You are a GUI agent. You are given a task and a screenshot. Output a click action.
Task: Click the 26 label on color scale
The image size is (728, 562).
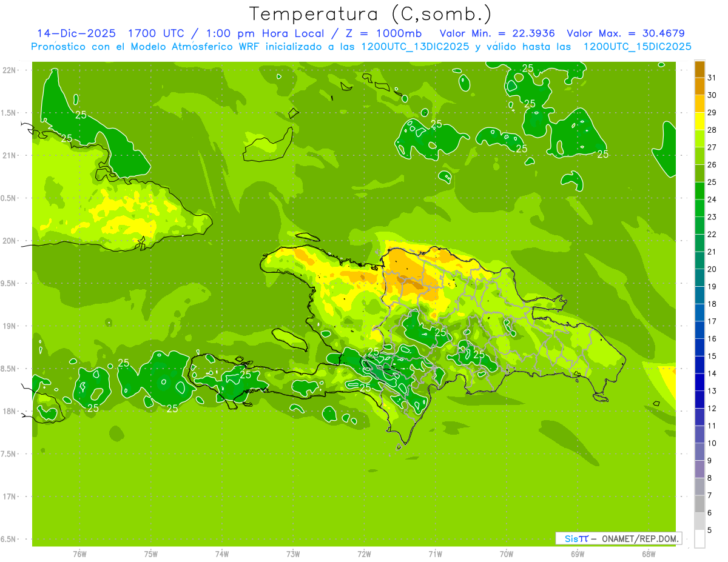[712, 165]
